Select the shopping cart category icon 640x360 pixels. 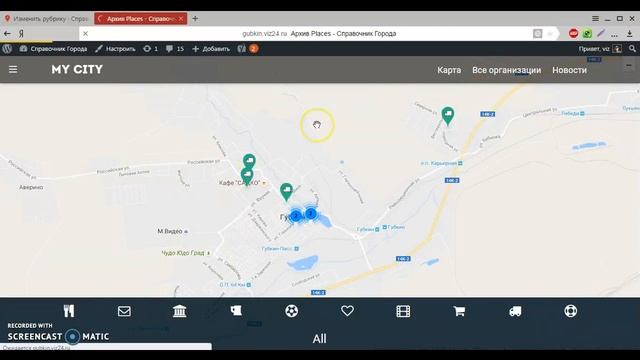coord(459,311)
